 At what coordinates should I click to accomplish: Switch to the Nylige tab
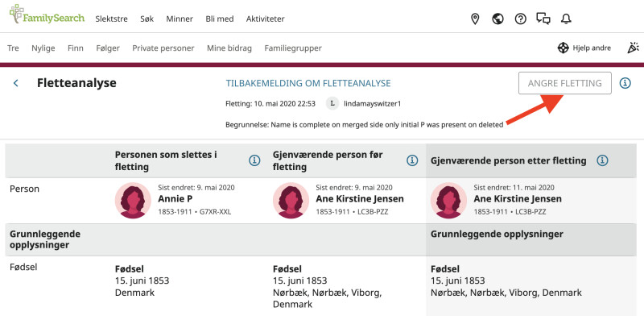coord(43,48)
